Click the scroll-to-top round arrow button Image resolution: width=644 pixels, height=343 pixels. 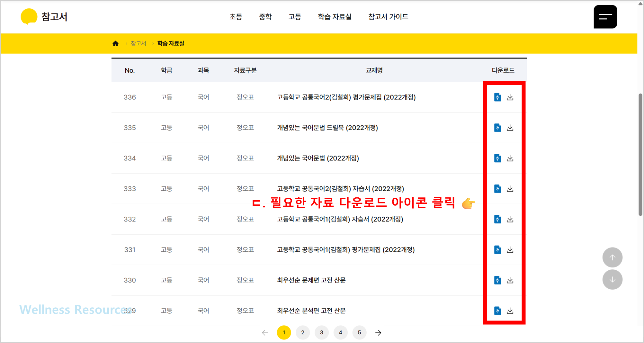612,257
